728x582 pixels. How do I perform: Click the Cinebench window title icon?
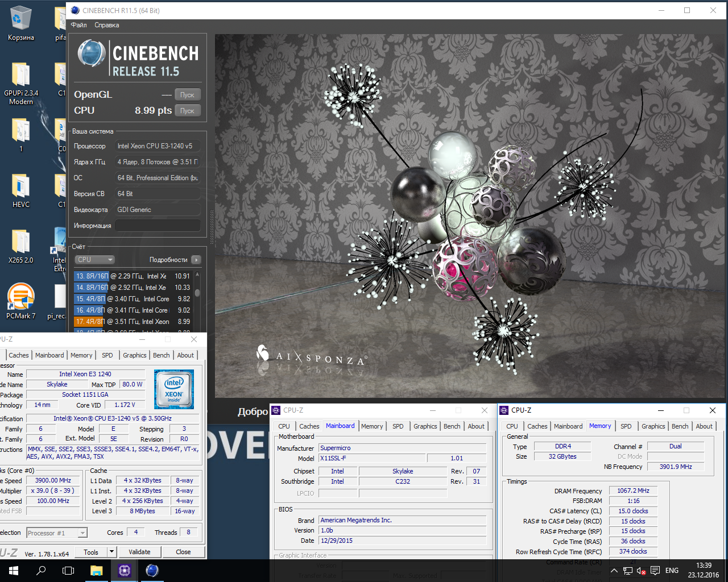75,10
